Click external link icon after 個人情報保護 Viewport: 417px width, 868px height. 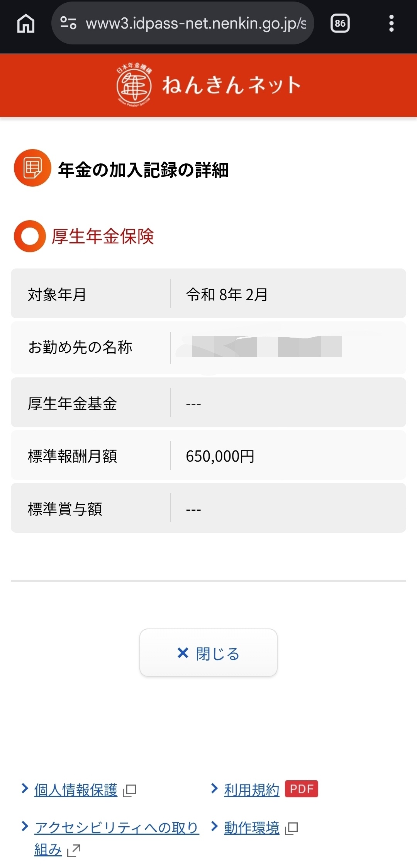(x=129, y=790)
